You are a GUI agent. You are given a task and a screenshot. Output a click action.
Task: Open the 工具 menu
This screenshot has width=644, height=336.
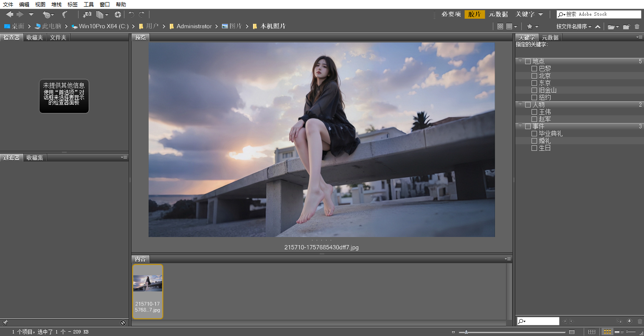(89, 4)
